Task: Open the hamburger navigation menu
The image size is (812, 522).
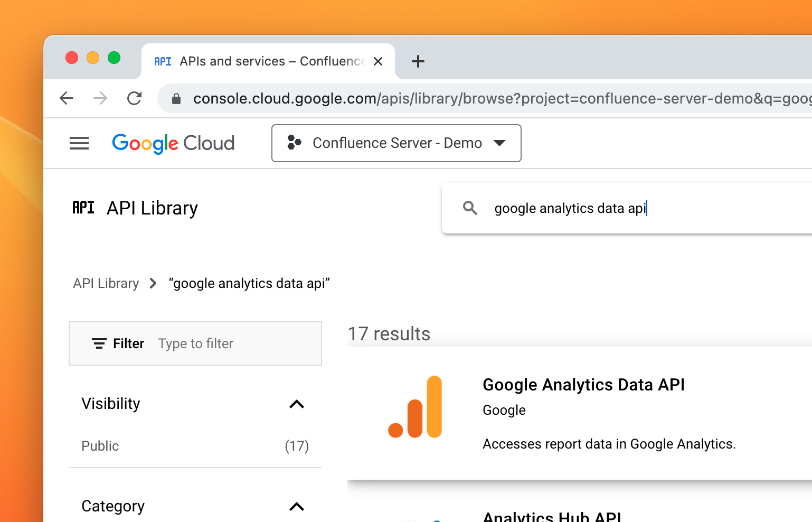Action: click(x=79, y=143)
